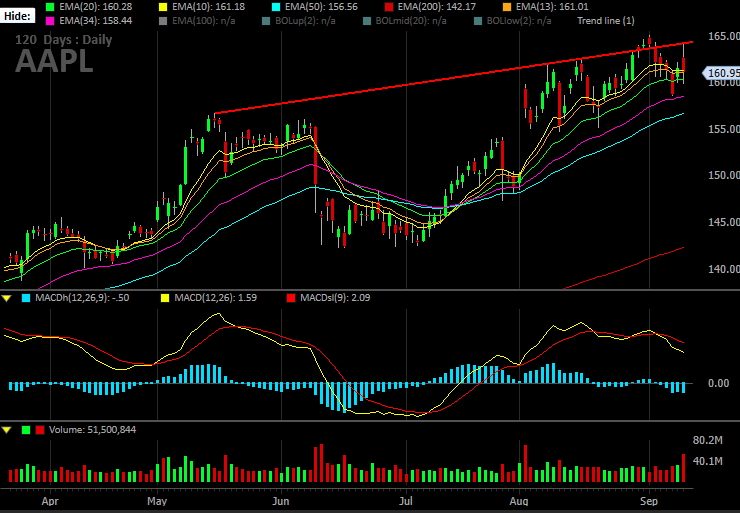Screen dimensions: 740x513
Task: Enable the BOLmid(20) indicator swatch
Action: click(367, 21)
